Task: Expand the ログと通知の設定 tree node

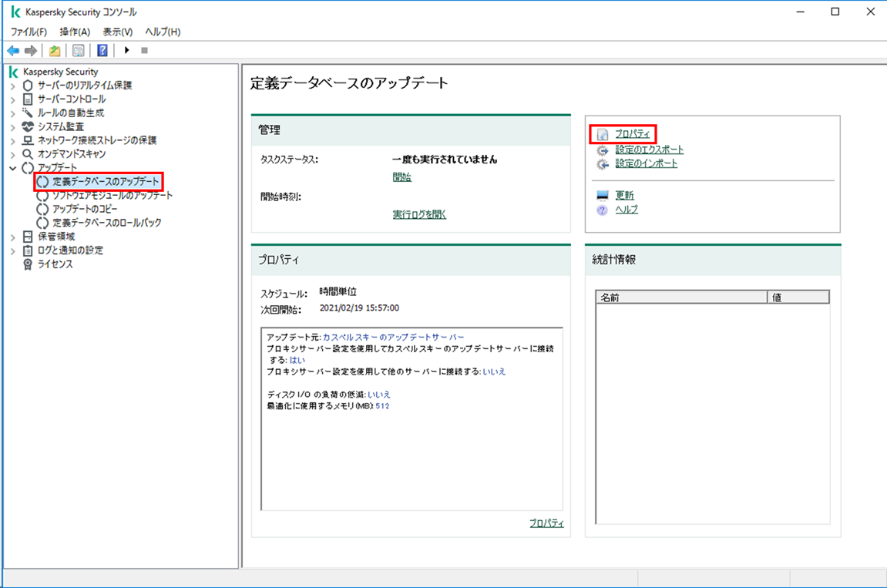Action: (x=13, y=250)
